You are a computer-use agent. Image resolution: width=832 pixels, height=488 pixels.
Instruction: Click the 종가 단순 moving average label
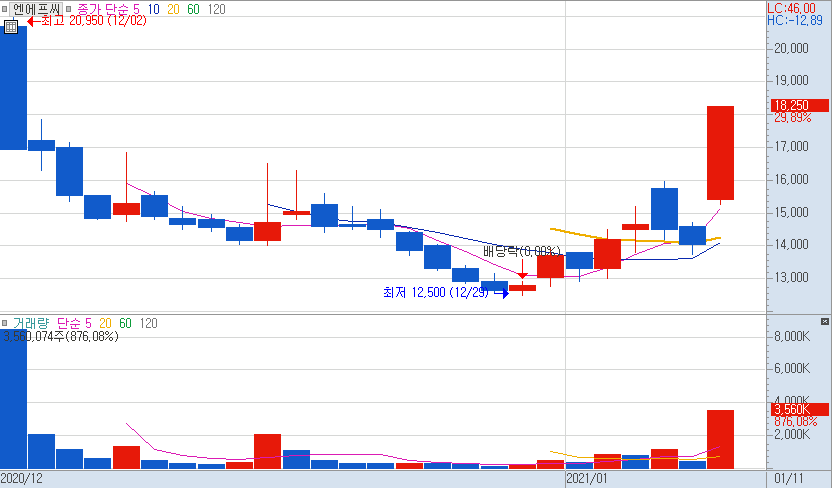[x=103, y=9]
